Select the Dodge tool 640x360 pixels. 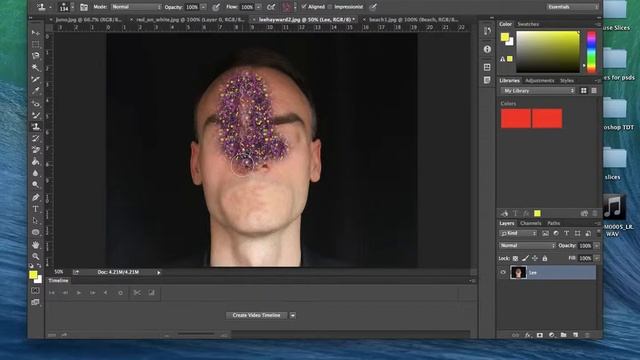coord(36,185)
